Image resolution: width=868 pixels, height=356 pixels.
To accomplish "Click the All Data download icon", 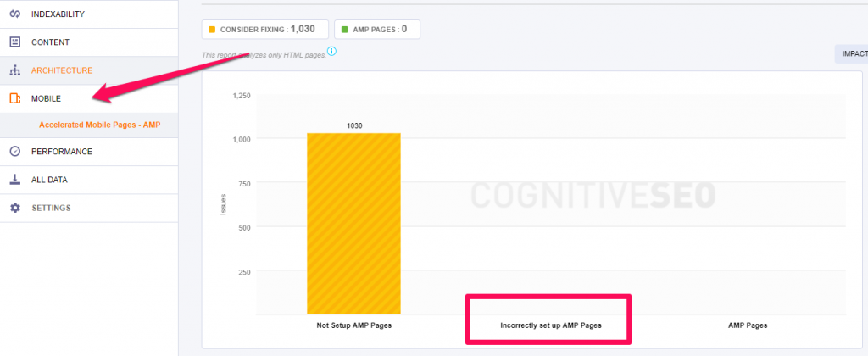I will tap(15, 180).
